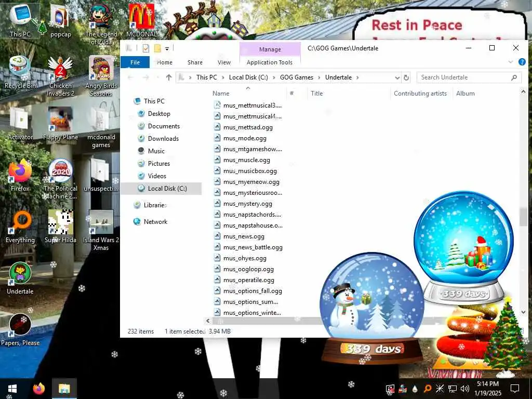The image size is (532, 399).
Task: Launch Chicken Invaders 2 shortcut
Action: tap(60, 76)
